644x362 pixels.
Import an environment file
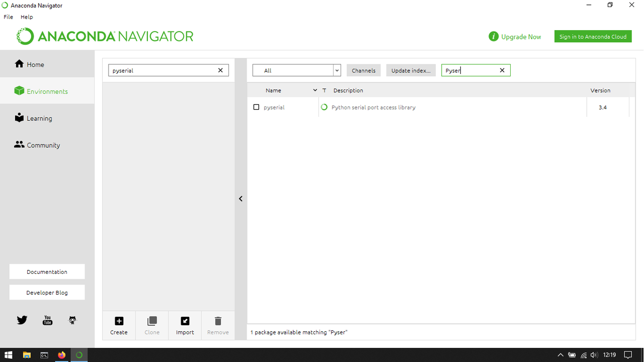point(185,325)
